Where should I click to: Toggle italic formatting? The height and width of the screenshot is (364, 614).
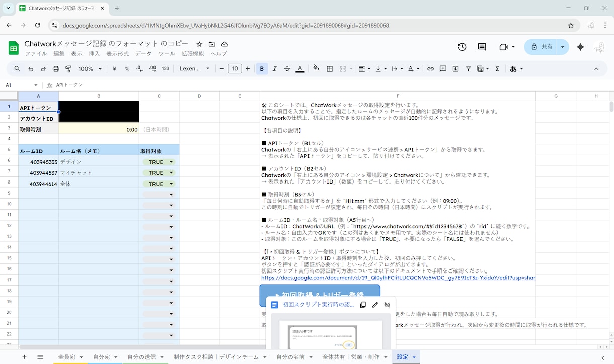click(x=274, y=69)
